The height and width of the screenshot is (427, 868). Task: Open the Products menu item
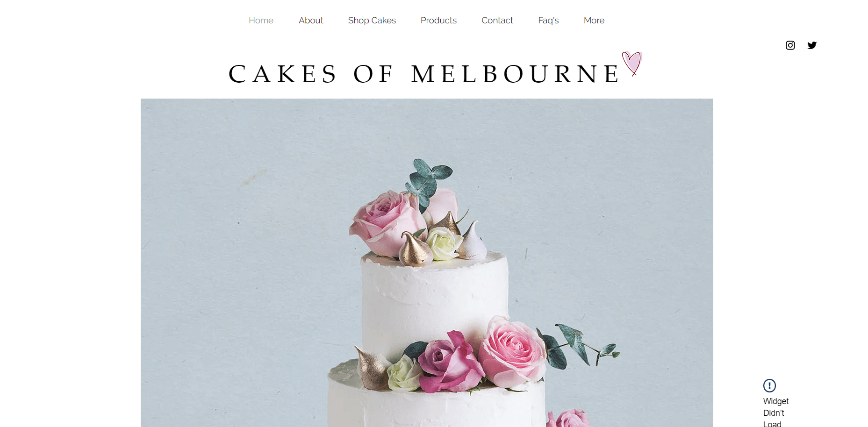click(438, 21)
